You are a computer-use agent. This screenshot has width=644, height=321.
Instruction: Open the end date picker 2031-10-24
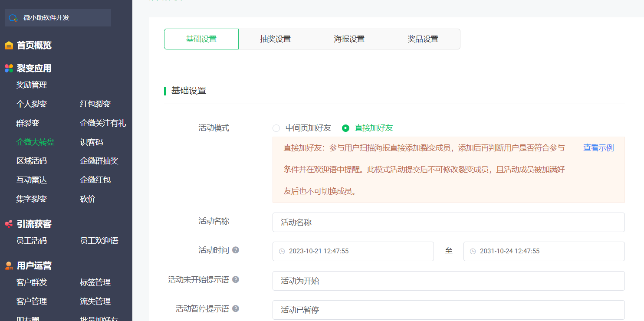544,251
